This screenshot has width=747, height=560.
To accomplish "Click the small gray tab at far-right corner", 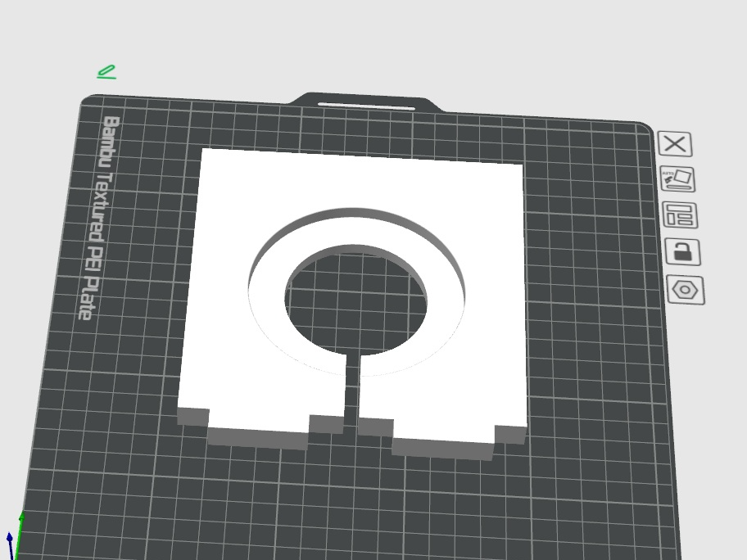I will point(510,435).
